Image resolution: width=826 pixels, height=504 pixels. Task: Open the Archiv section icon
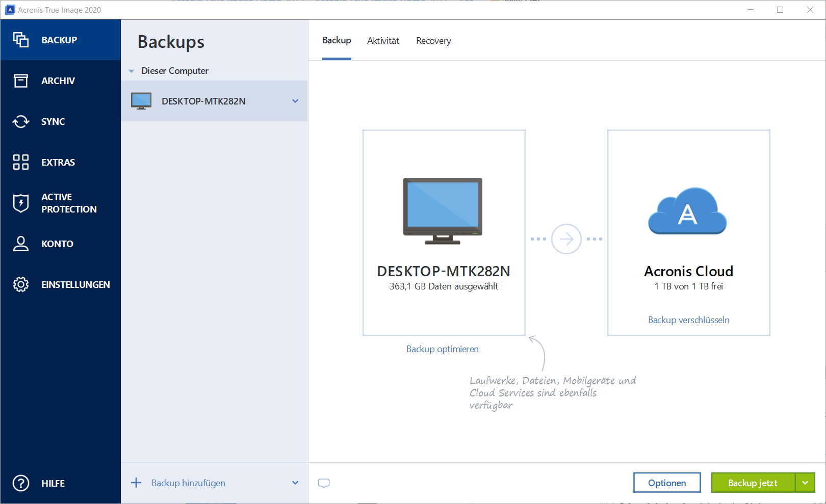(21, 81)
